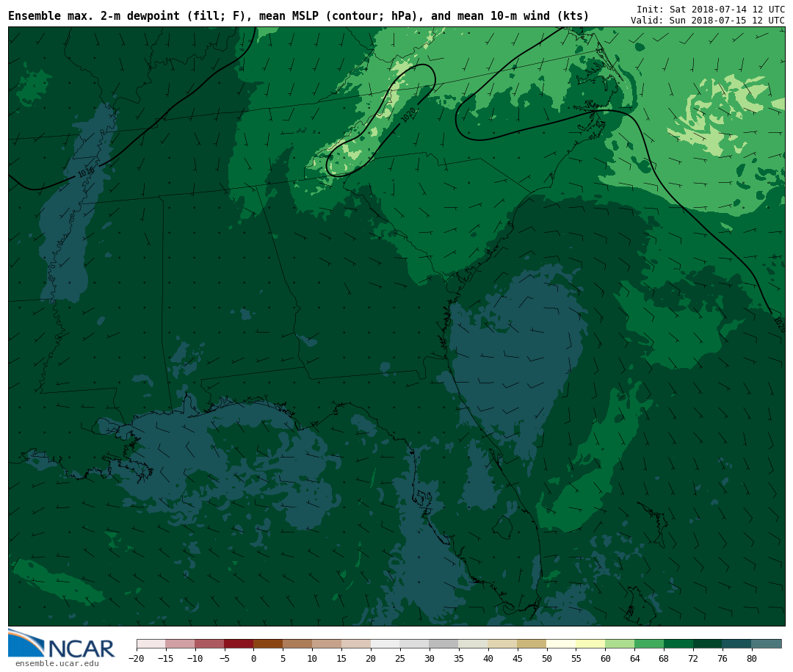Click the pale pink -20 to -15 swatch

[151, 643]
